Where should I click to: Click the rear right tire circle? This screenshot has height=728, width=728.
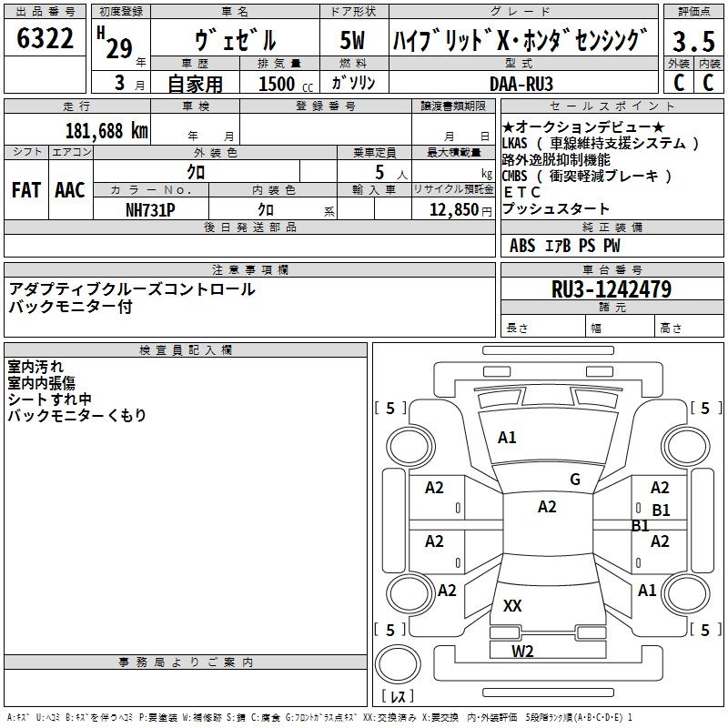point(686,593)
